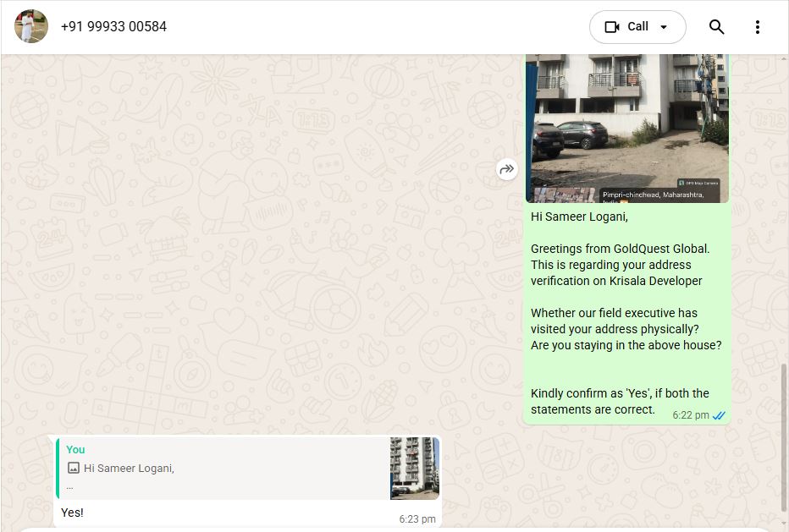This screenshot has width=789, height=532.
Task: Click the 6:23 pm timestamp
Action: [417, 519]
